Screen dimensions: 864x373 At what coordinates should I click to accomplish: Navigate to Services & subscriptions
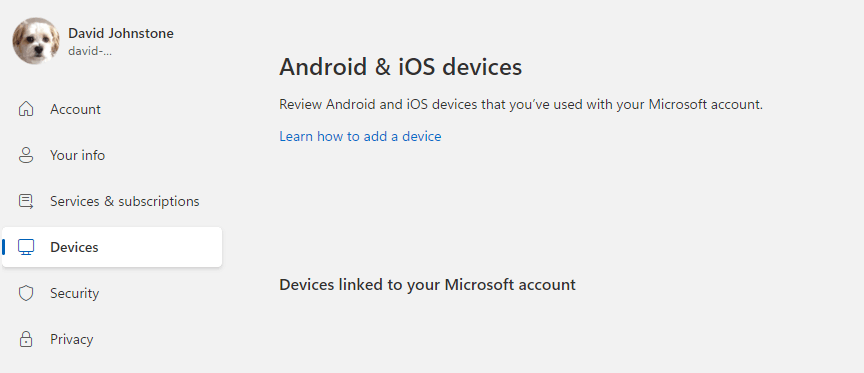tap(125, 201)
